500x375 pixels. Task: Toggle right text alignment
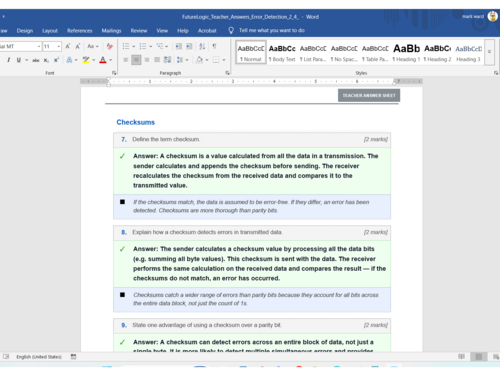147,60
